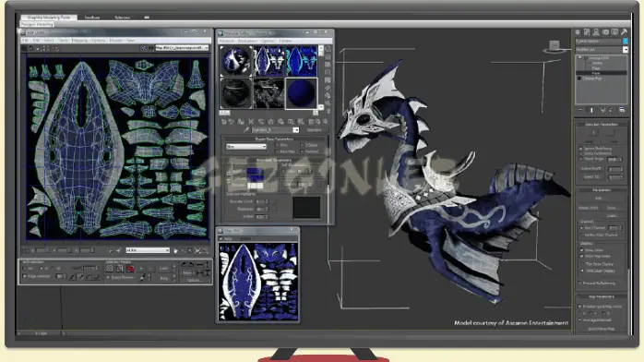Click the Polygon Modeling panel label in the ribbon
Viewport: 644px width, 362px height.
(37, 25)
